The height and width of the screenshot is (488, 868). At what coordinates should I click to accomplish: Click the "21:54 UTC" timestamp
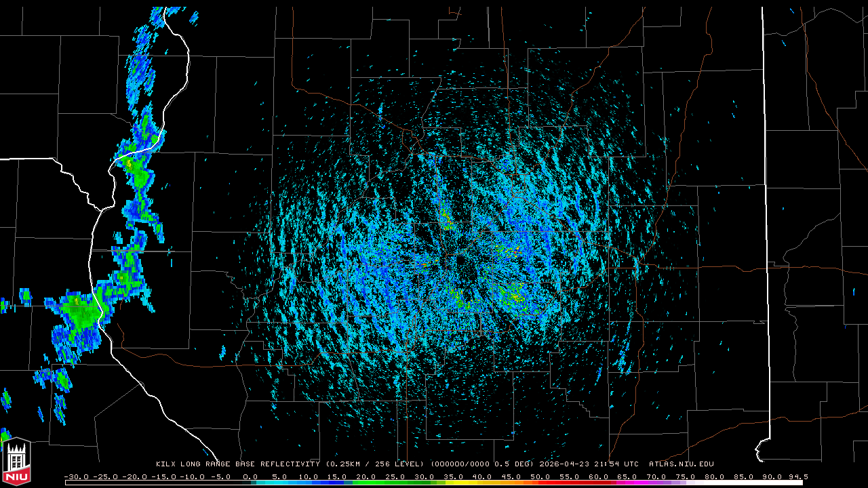(x=616, y=464)
